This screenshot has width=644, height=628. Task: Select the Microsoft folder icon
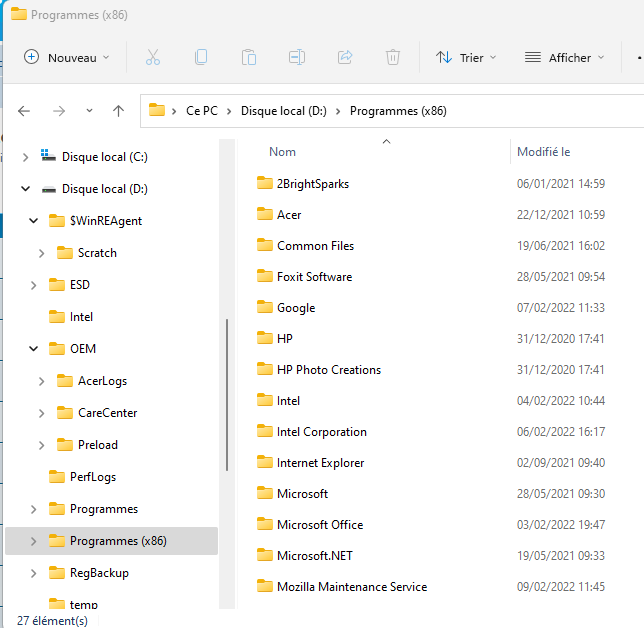click(x=264, y=493)
